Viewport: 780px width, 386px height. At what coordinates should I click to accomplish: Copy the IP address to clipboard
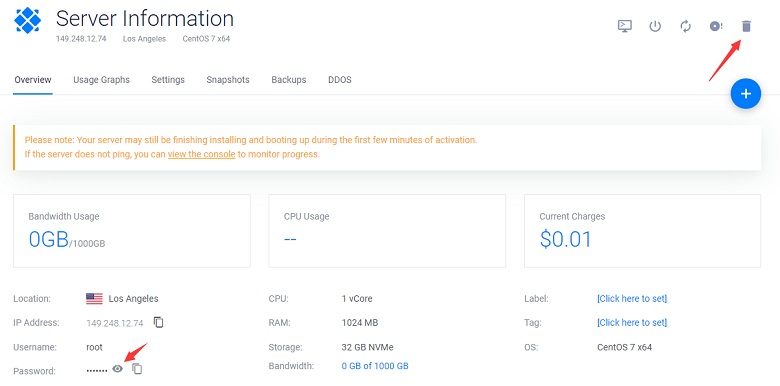[159, 322]
